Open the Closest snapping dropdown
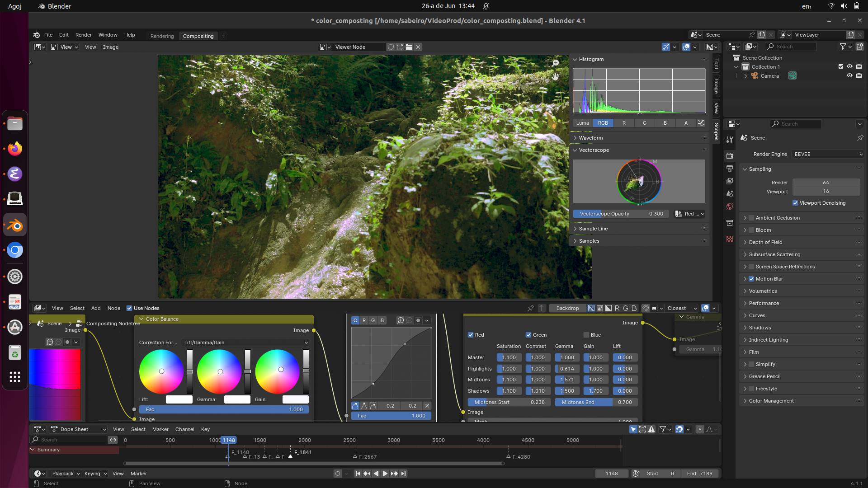868x488 pixels. [x=682, y=308]
